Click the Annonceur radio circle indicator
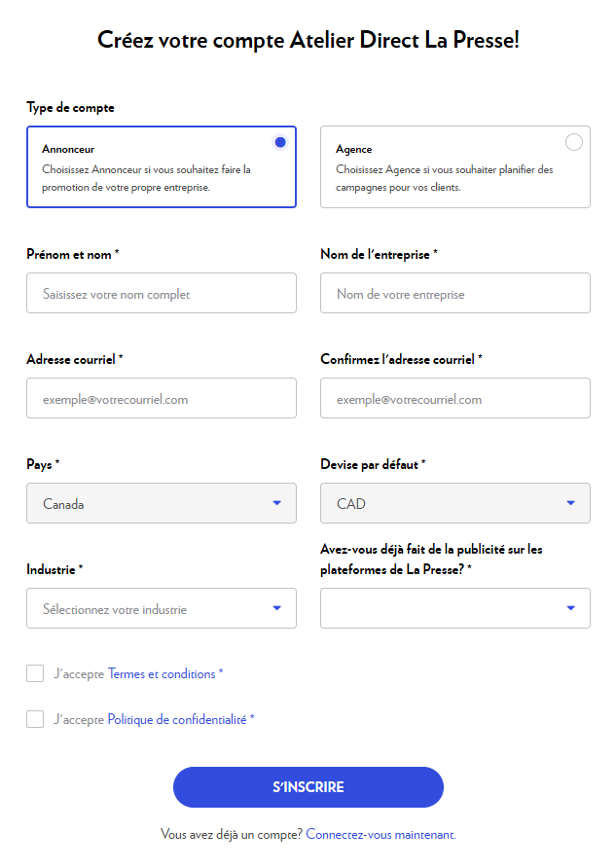Screen dimensions: 616x868 280,141
